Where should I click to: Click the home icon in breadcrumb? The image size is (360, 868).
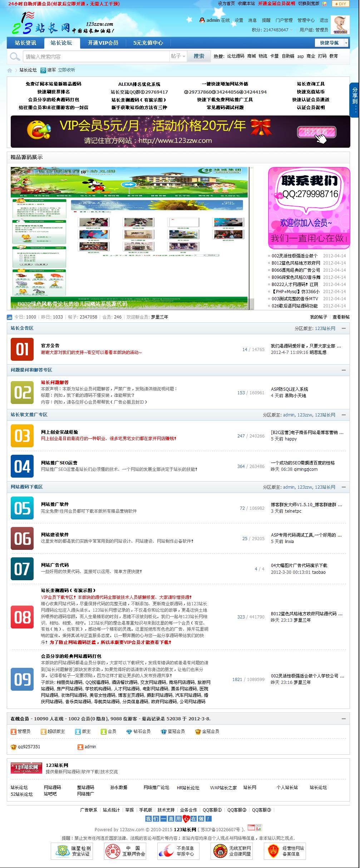click(10, 70)
